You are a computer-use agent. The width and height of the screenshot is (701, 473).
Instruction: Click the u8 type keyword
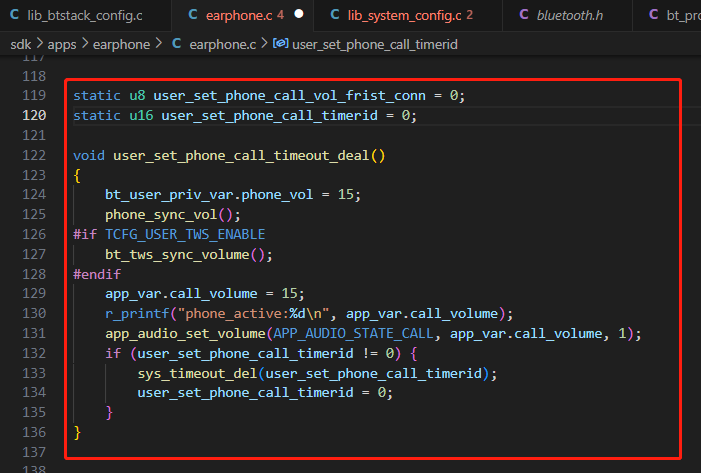pyautogui.click(x=137, y=96)
